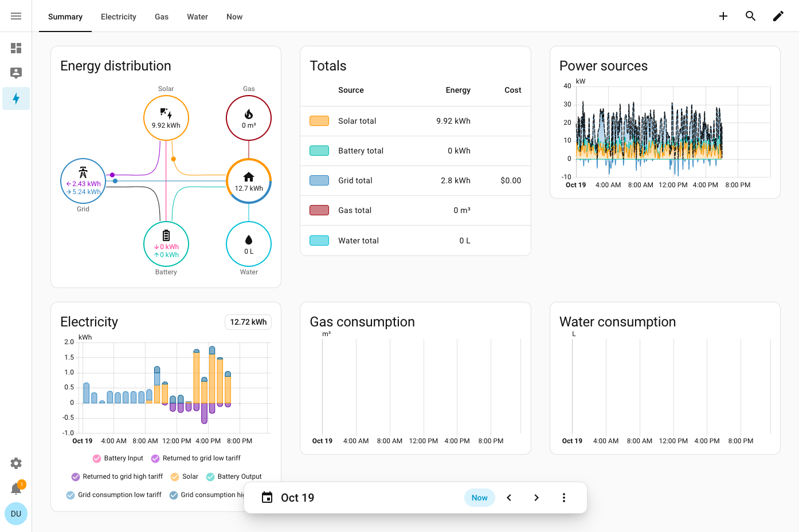
Task: Open the three-dot date options menu
Action: [x=564, y=498]
